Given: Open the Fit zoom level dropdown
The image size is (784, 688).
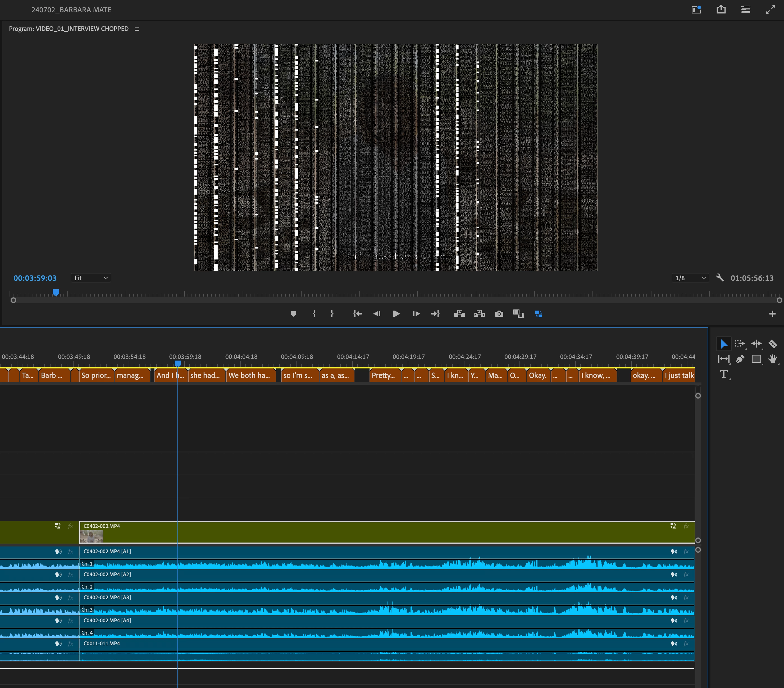Looking at the screenshot, I should coord(91,278).
